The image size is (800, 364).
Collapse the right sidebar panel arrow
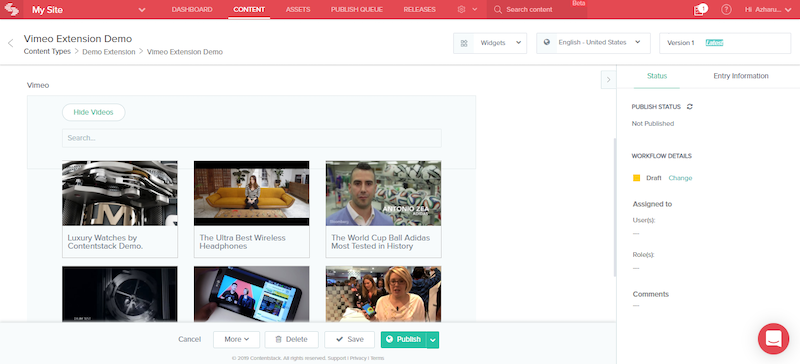(608, 80)
